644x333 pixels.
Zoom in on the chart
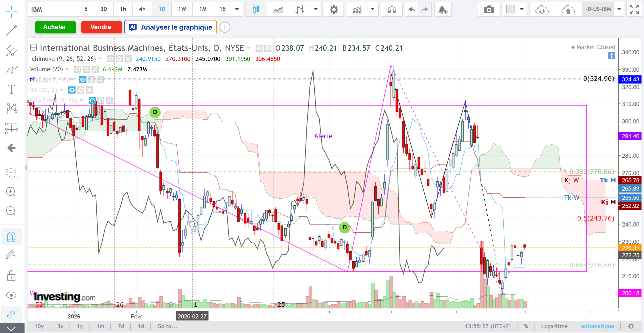(11, 192)
